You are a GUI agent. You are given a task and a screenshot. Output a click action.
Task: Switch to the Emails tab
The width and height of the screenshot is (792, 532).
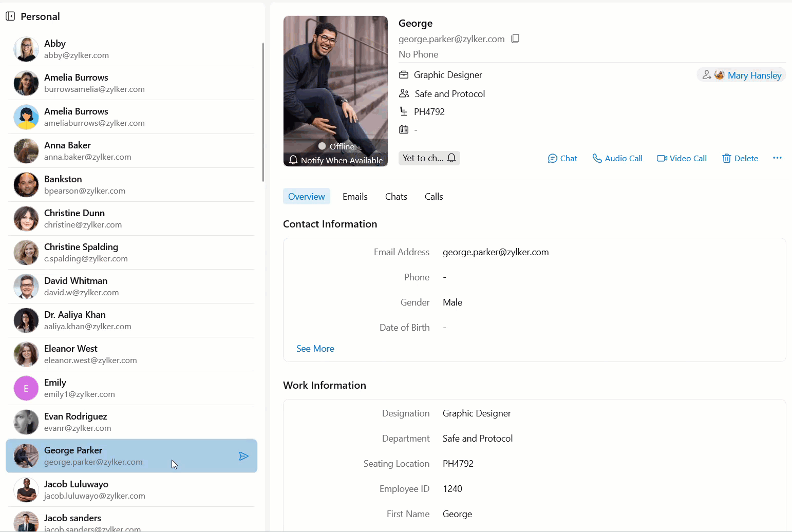click(x=355, y=197)
